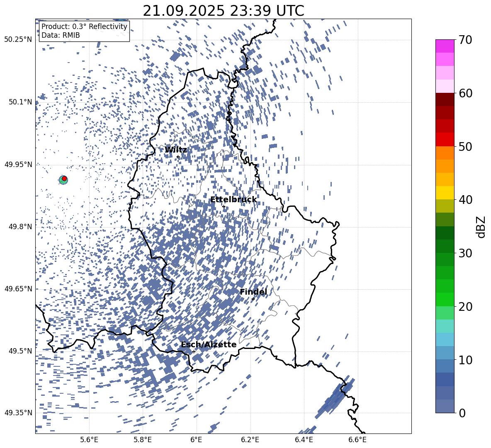
Task: Click the Ettelbruck city label
Action: pyautogui.click(x=233, y=200)
